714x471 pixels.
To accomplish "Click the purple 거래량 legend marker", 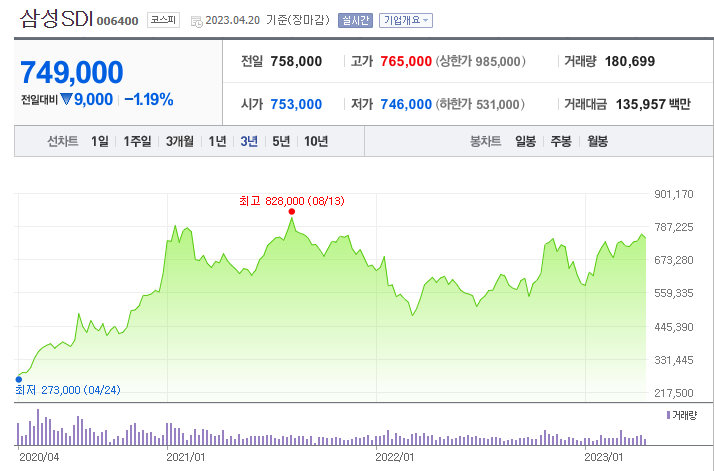I will pos(668,415).
